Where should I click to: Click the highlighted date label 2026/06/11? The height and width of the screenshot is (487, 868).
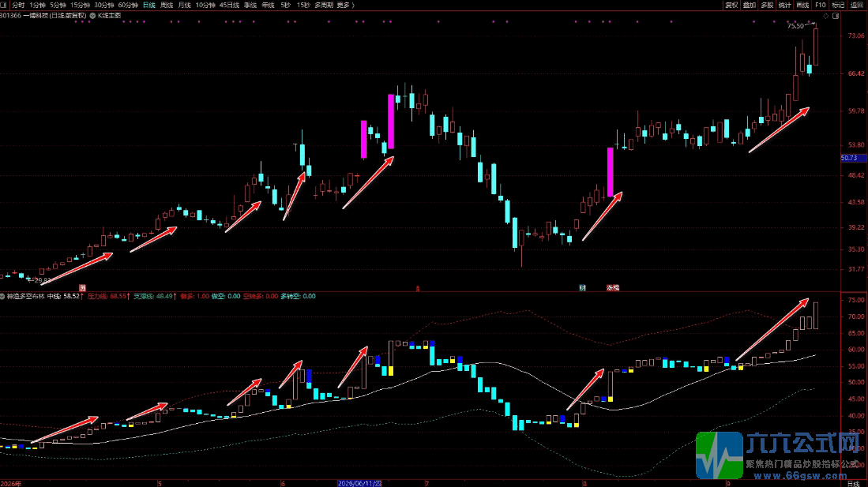(x=360, y=484)
